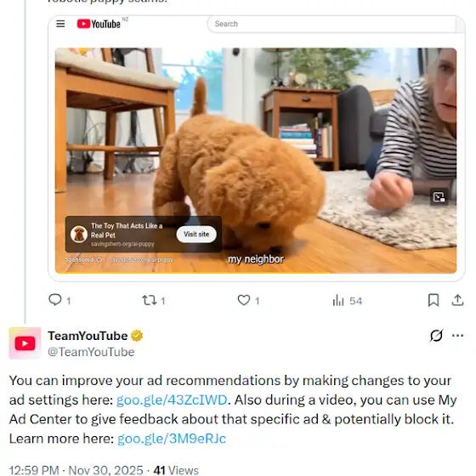View analytics via the bar chart icon
The image size is (476, 476).
coord(338,301)
